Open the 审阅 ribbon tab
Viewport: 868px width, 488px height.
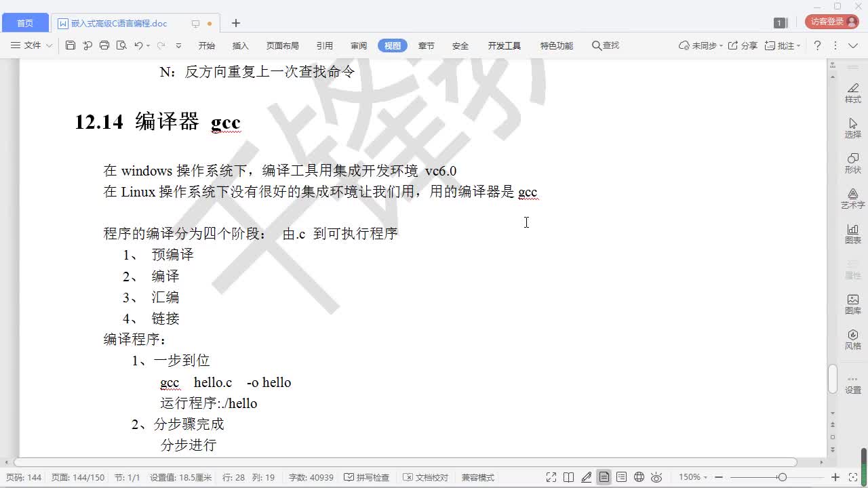(359, 45)
